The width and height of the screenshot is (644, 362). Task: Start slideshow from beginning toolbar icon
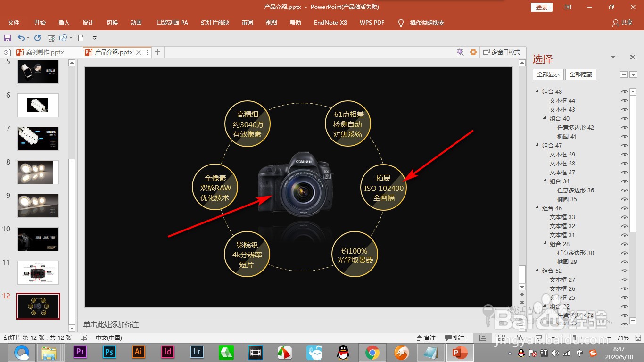click(x=51, y=38)
